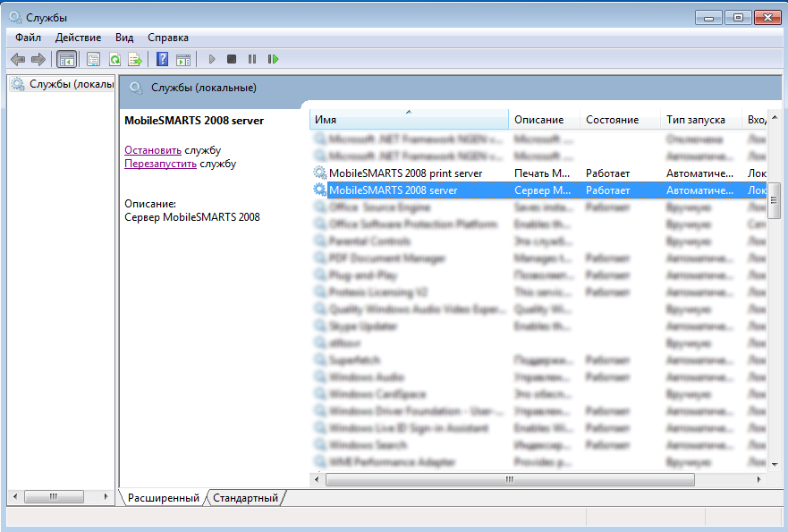Open the Вид menu
The width and height of the screenshot is (788, 532).
(124, 38)
